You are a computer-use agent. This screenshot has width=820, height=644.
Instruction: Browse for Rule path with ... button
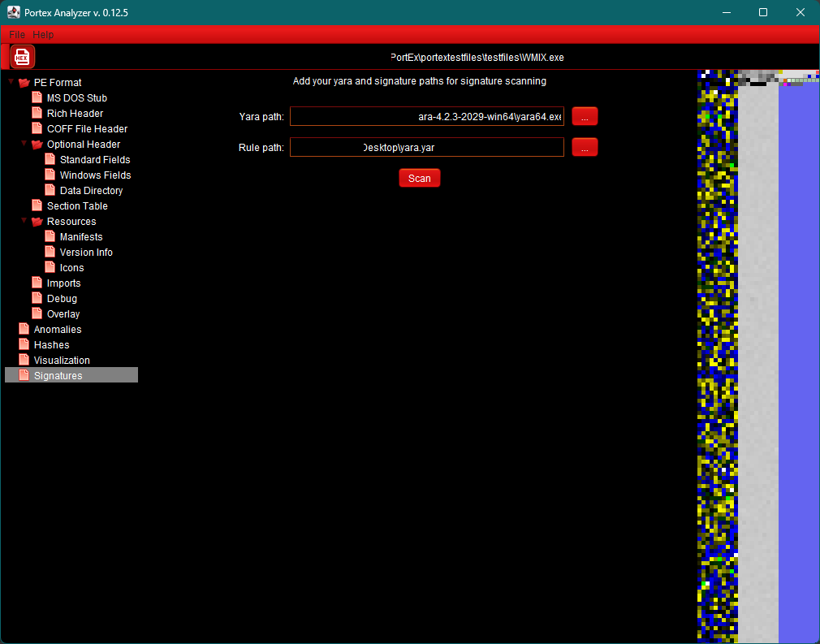pos(585,147)
